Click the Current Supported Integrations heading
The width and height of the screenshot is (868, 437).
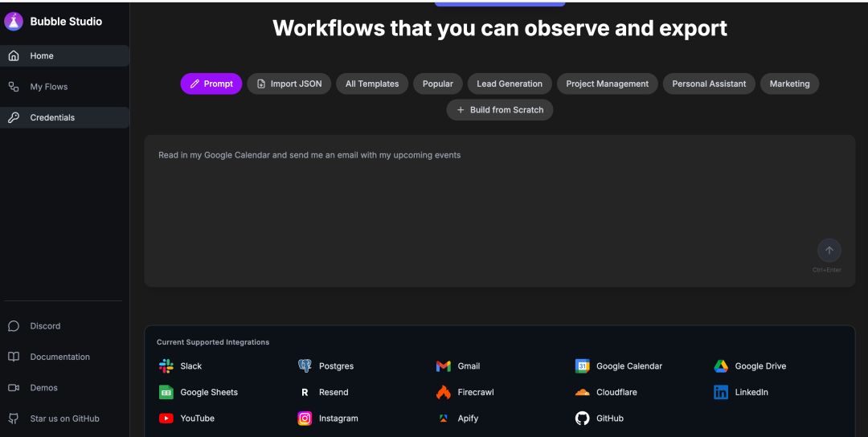point(213,342)
